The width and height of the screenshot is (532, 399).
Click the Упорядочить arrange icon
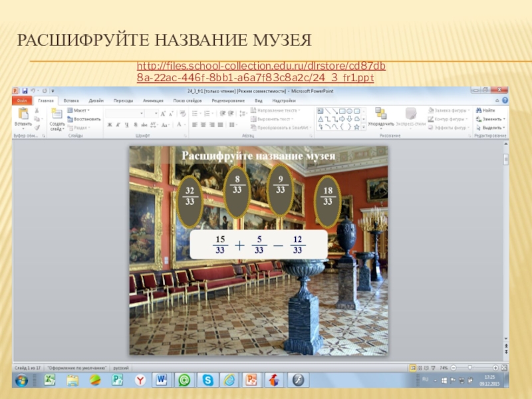click(380, 115)
